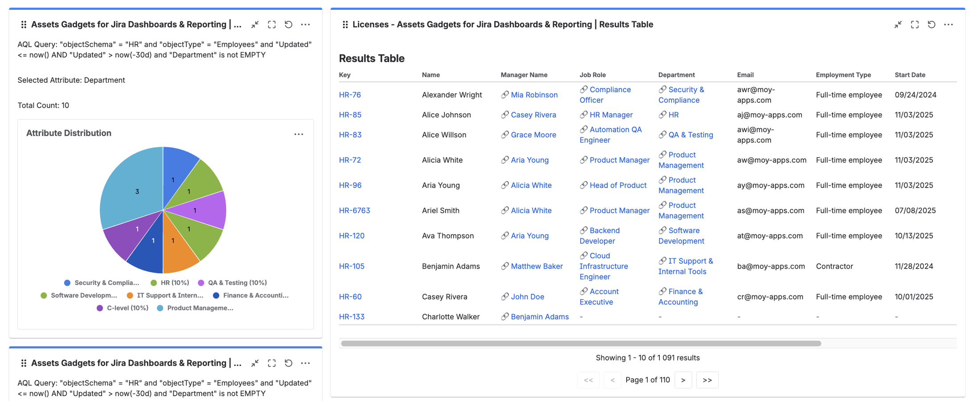Image resolution: width=980 pixels, height=401 pixels.
Task: Refresh the top-left Assets Gadgets panel
Action: coord(289,25)
